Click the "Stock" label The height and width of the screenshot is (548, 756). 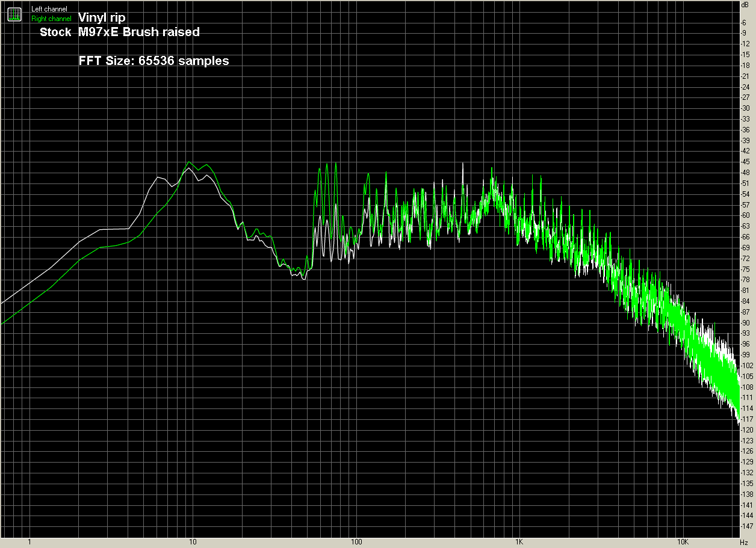(x=55, y=32)
